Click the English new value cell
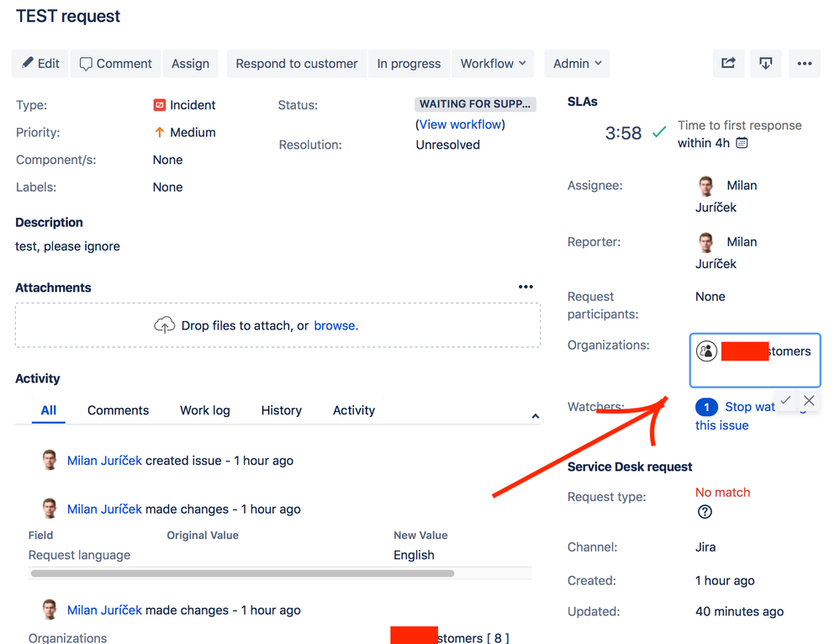The width and height of the screenshot is (840, 644). point(414,555)
